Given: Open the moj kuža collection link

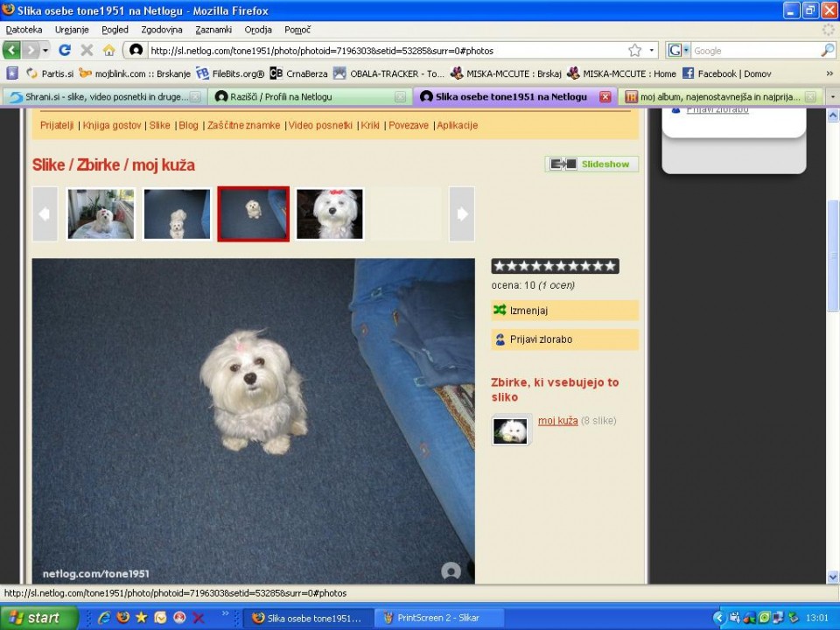Looking at the screenshot, I should 557,421.
